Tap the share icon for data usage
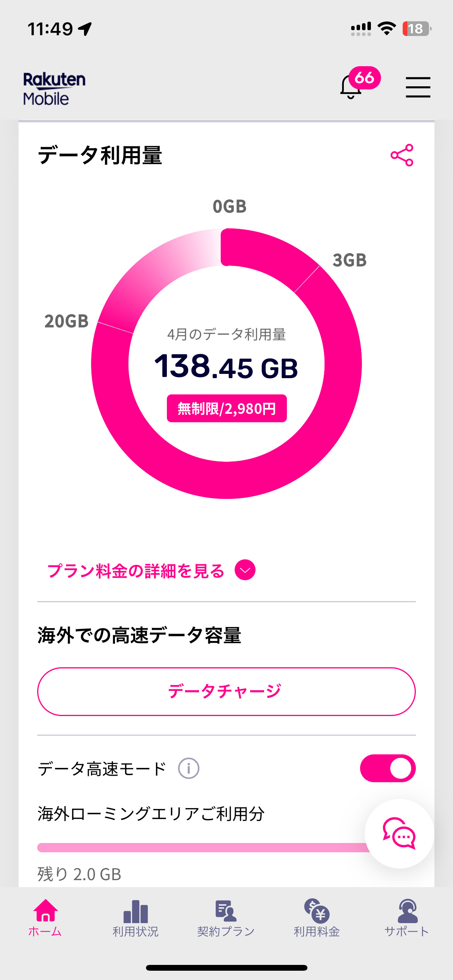Viewport: 453px width, 980px height. click(402, 155)
